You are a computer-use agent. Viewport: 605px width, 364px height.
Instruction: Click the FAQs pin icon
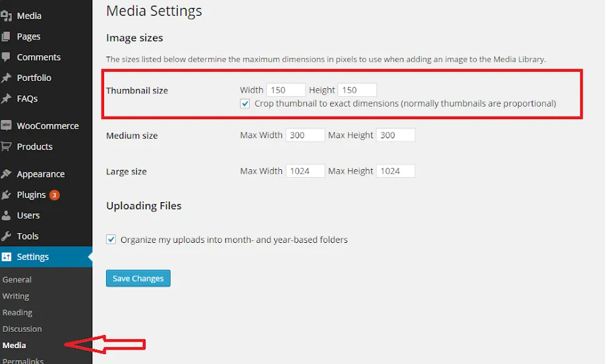tap(6, 99)
